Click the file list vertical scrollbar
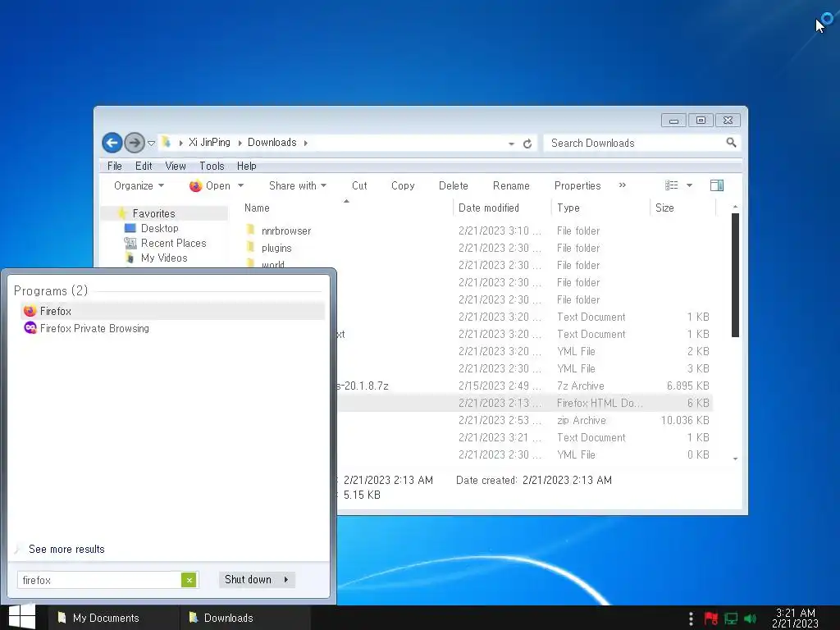The image size is (840, 630). click(735, 275)
